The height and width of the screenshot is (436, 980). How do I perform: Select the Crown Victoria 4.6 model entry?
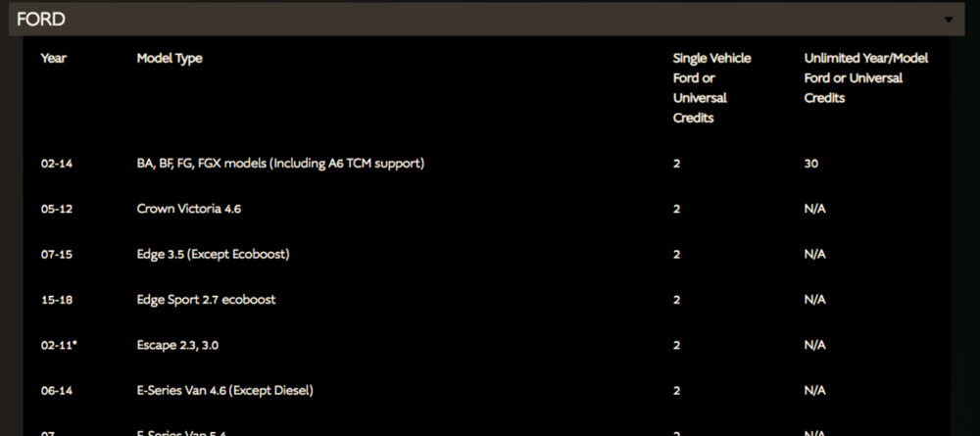coord(189,209)
